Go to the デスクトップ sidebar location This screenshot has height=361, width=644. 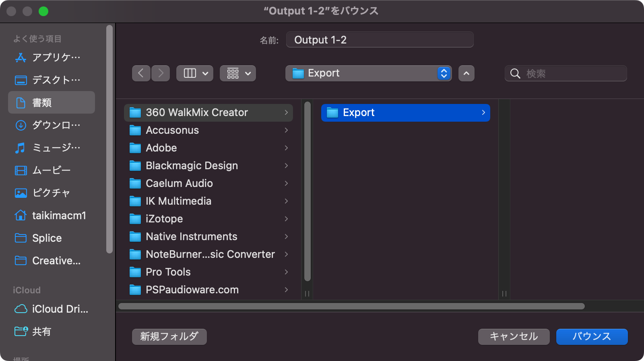pyautogui.click(x=52, y=80)
